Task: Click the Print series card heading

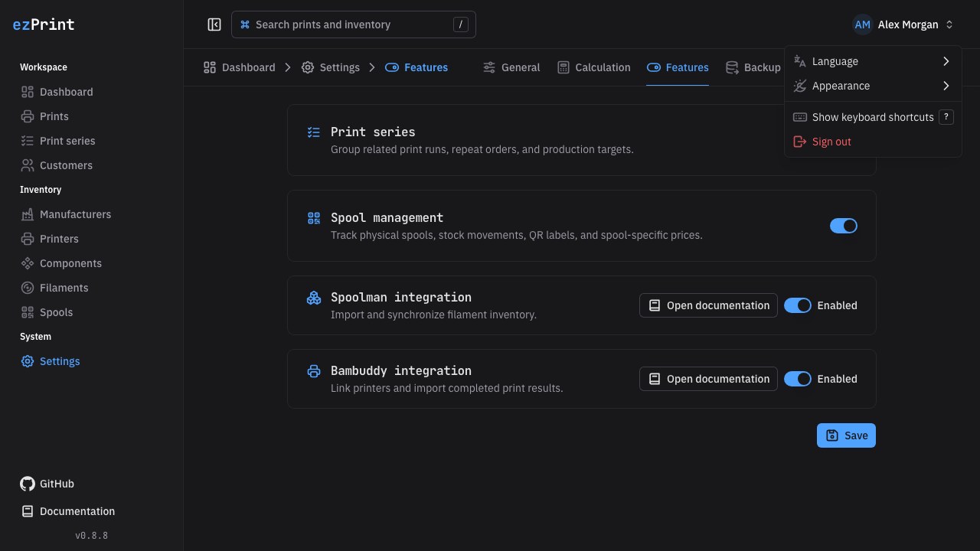Action: pos(373,132)
